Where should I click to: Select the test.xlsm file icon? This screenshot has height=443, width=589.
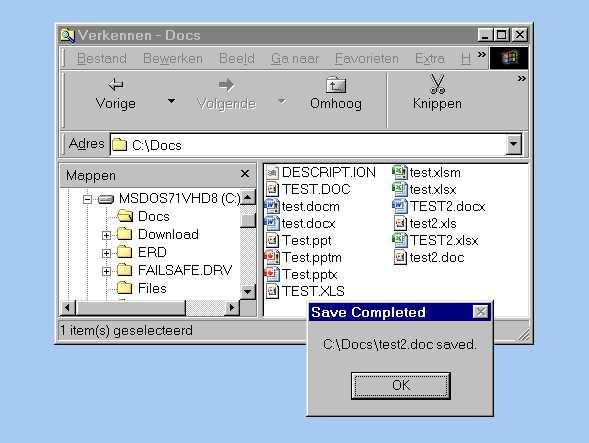tap(400, 172)
